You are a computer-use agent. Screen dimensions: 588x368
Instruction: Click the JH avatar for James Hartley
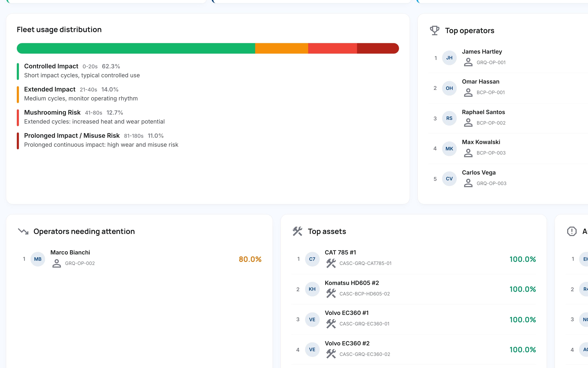click(449, 58)
